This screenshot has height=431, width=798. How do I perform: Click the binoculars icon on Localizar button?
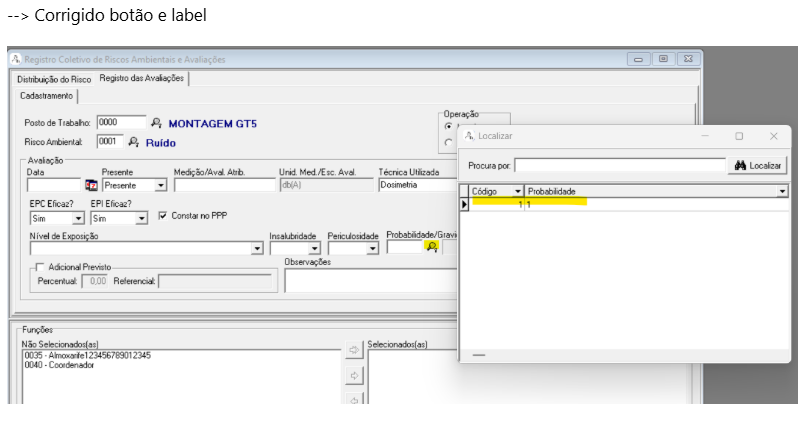point(741,165)
